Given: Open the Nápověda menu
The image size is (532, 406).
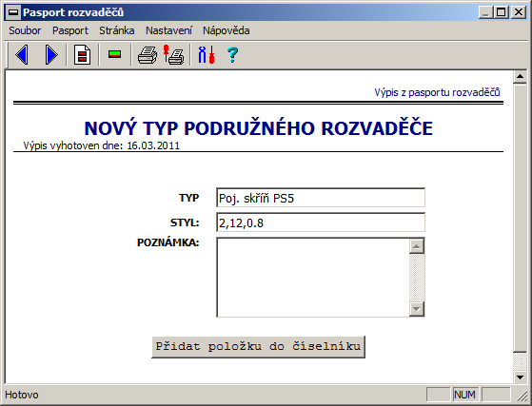Looking at the screenshot, I should pyautogui.click(x=226, y=30).
